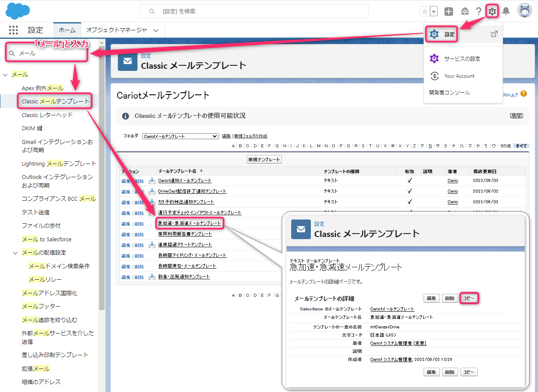Click the external-link icon beside 設定 menu entry

tap(494, 34)
